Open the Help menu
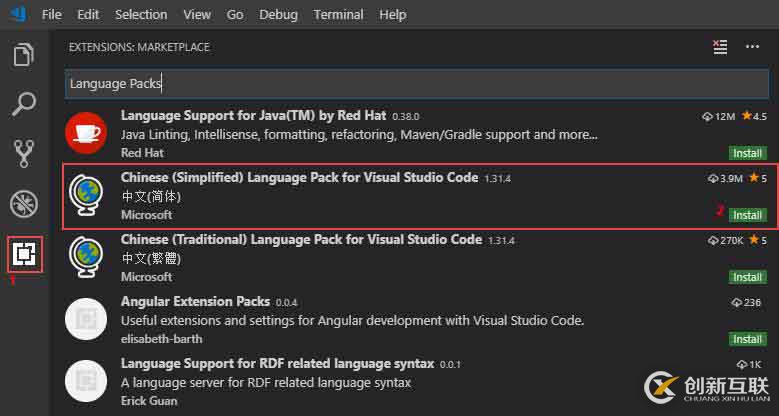Image resolution: width=779 pixels, height=416 pixels. pyautogui.click(x=392, y=15)
